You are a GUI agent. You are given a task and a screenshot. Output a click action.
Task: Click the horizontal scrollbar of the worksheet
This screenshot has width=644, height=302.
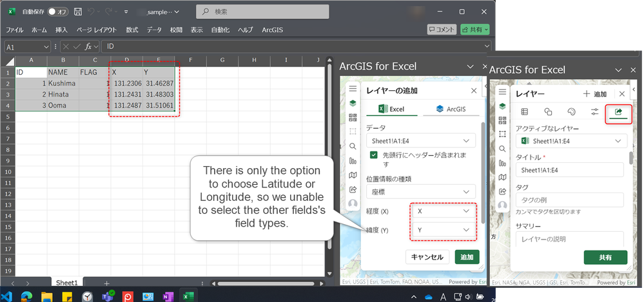click(x=266, y=283)
